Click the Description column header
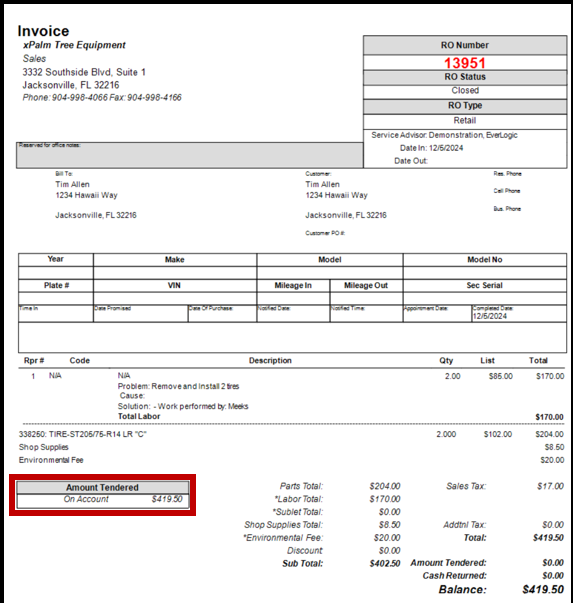Viewport: 573px width, 603px height. (270, 361)
